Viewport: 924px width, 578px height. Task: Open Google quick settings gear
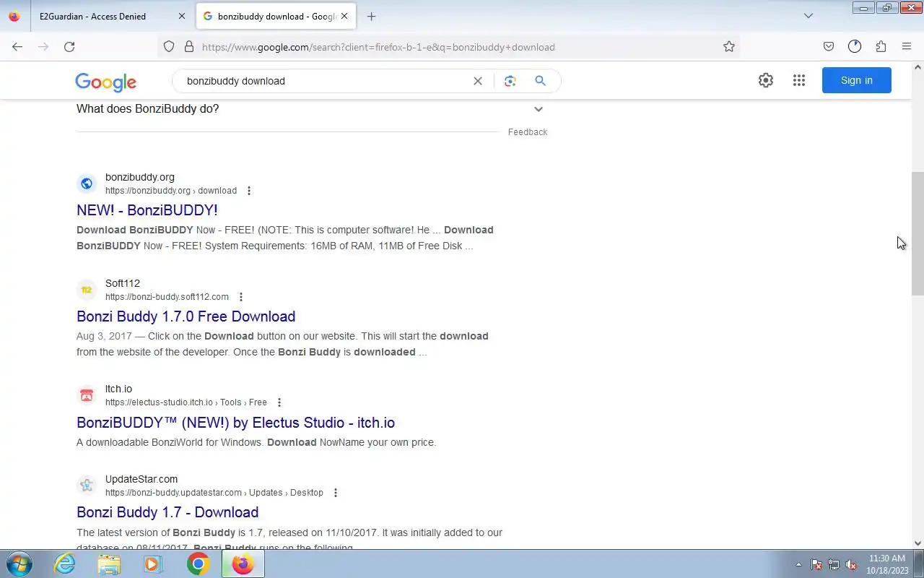pos(766,80)
